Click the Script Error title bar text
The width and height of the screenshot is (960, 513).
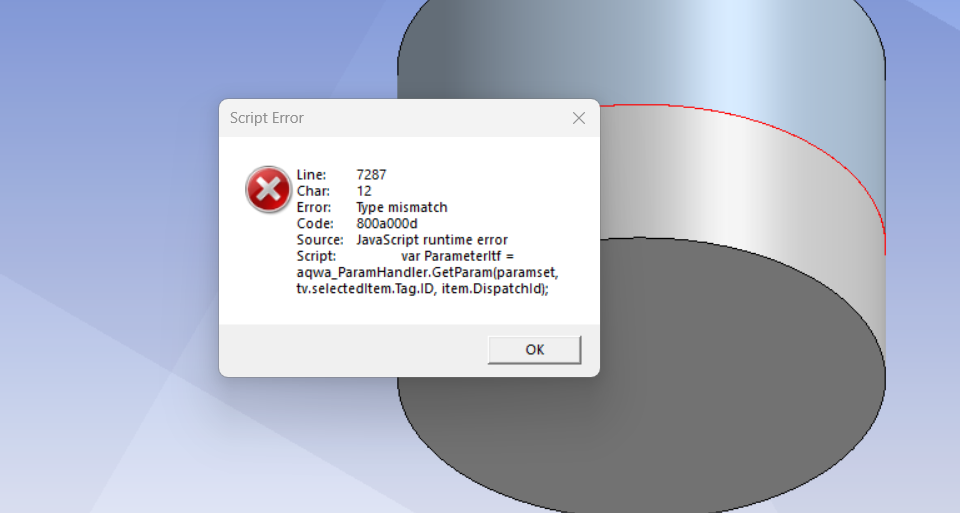(266, 118)
